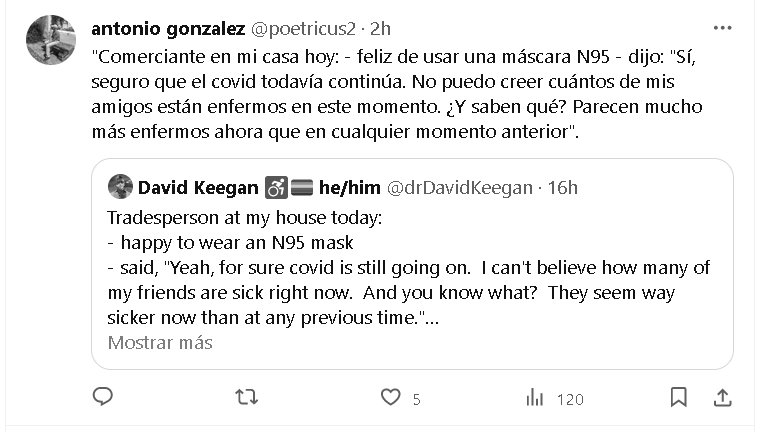Open antonio gonzalez's profile picture
766x432 pixels.
pos(50,40)
